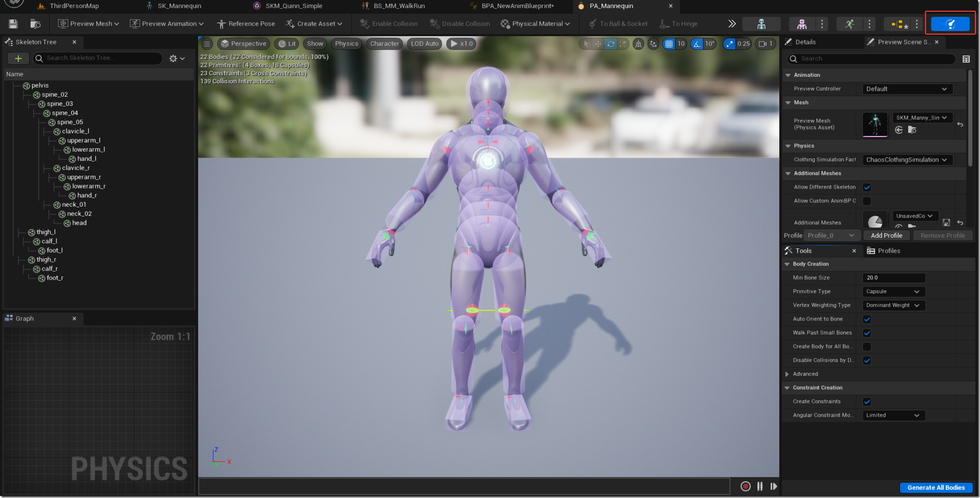Click the Generate All Bodies button

pos(936,488)
